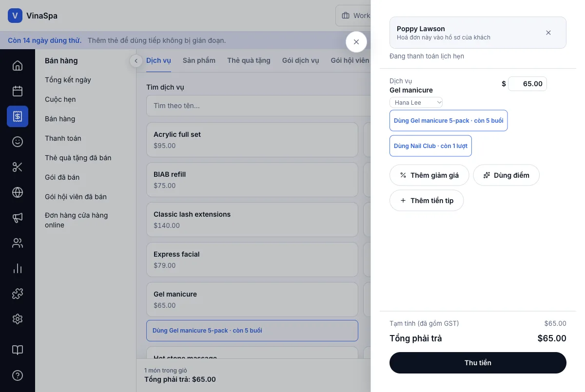Collapse the Bán hàng side menu chevron
585x392 pixels.
point(136,61)
